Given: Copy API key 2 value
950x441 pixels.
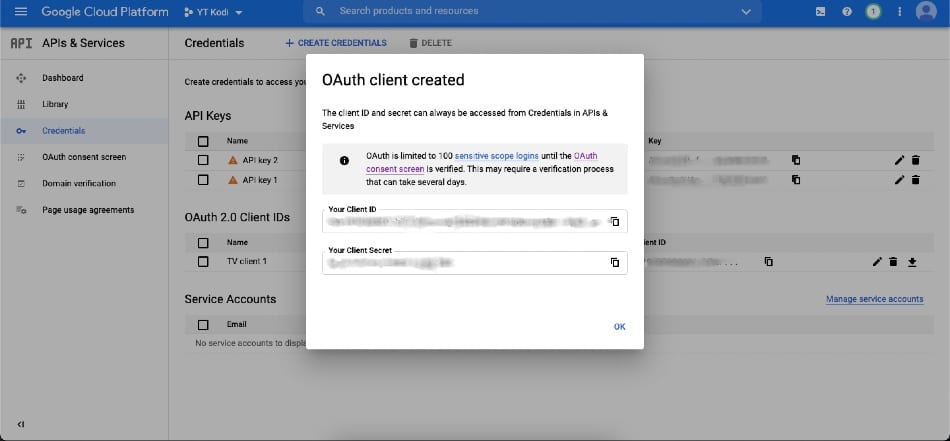Looking at the screenshot, I should [x=796, y=160].
